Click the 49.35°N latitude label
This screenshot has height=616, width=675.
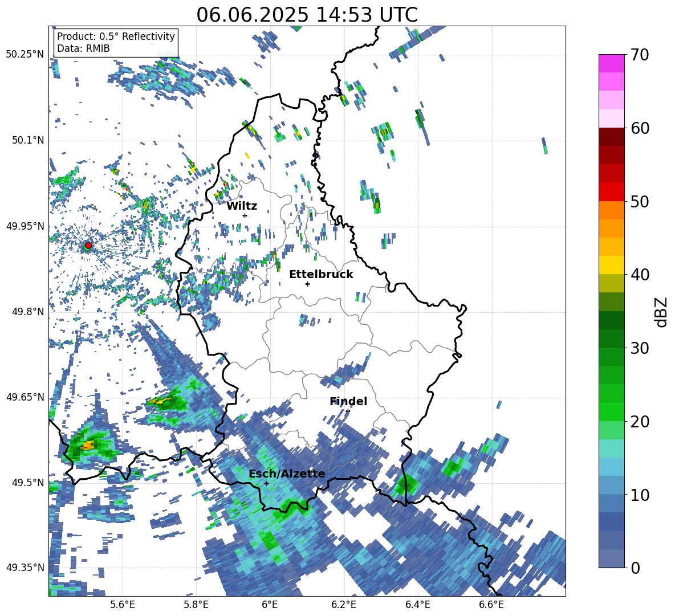pyautogui.click(x=25, y=568)
